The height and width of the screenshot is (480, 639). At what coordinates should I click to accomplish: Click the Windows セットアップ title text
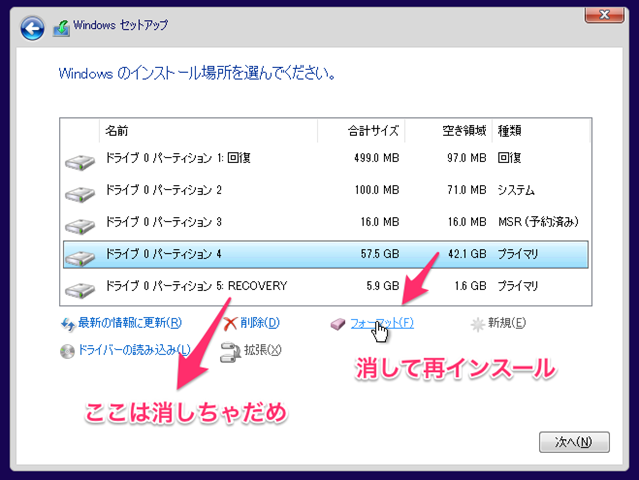coord(120,25)
